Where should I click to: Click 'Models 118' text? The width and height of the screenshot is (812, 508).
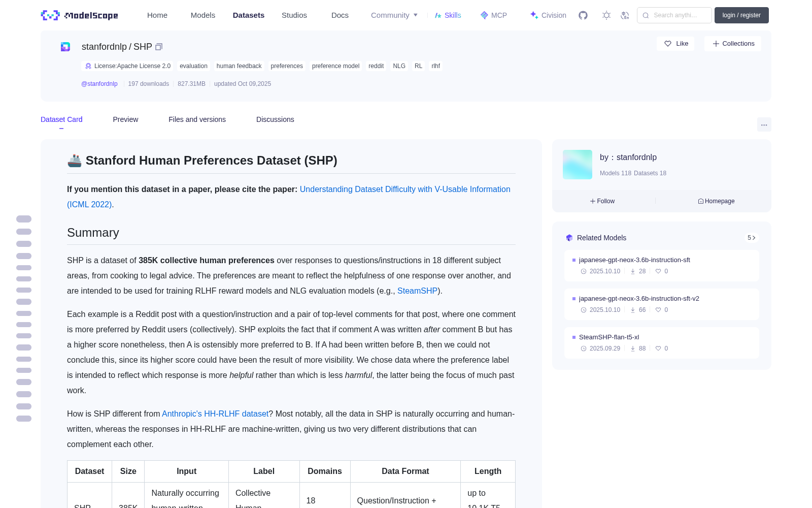coord(615,173)
